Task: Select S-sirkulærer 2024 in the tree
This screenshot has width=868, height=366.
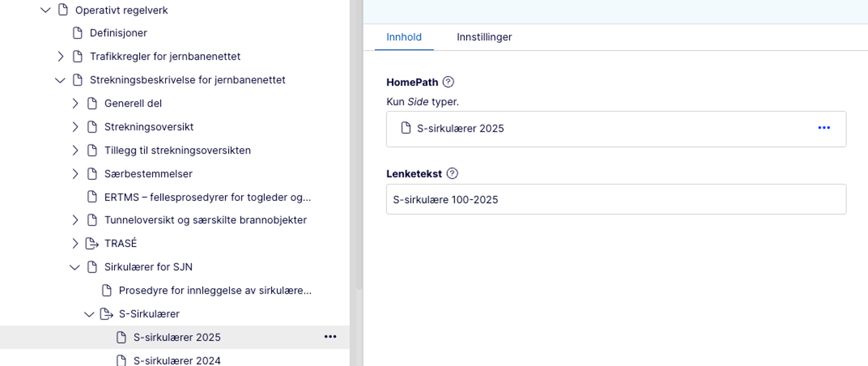Action: click(x=177, y=360)
